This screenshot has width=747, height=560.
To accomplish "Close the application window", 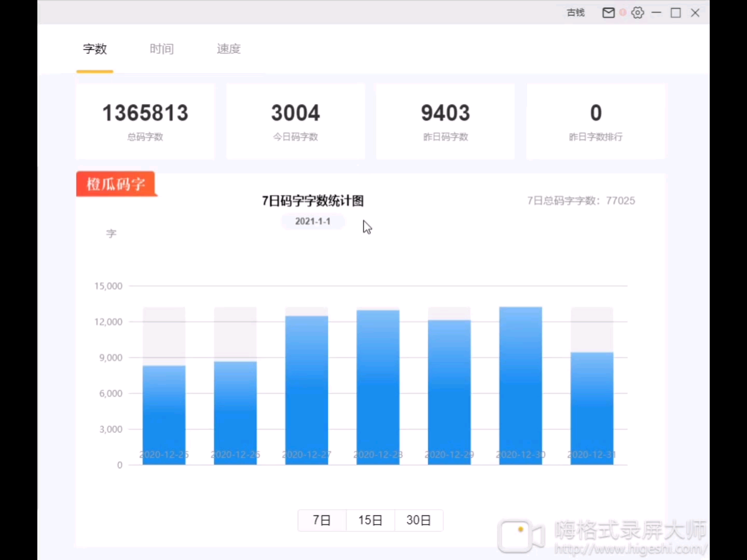I will (695, 12).
